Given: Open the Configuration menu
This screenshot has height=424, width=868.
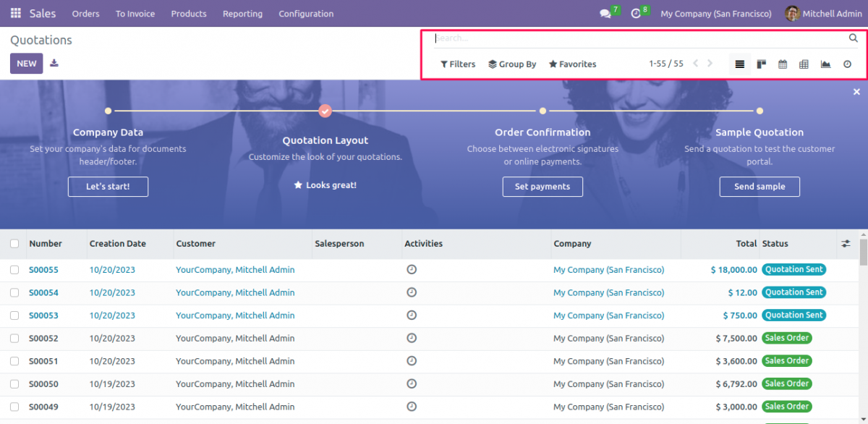Looking at the screenshot, I should [x=306, y=14].
